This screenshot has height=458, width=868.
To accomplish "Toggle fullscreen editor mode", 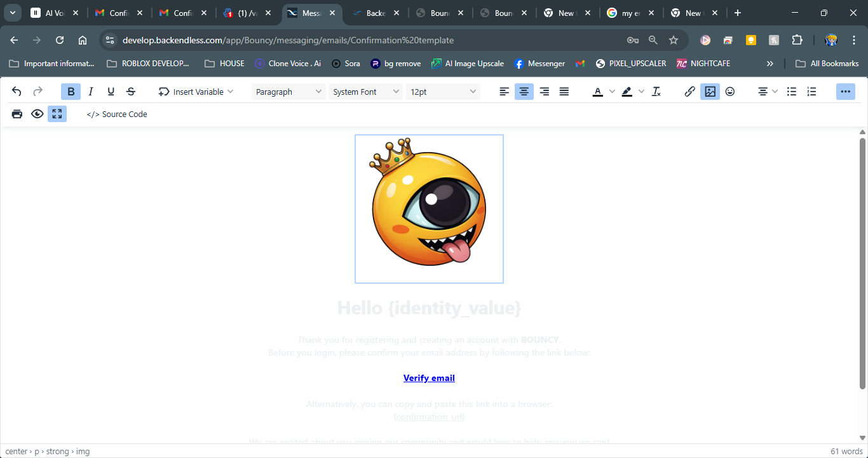I will click(57, 114).
